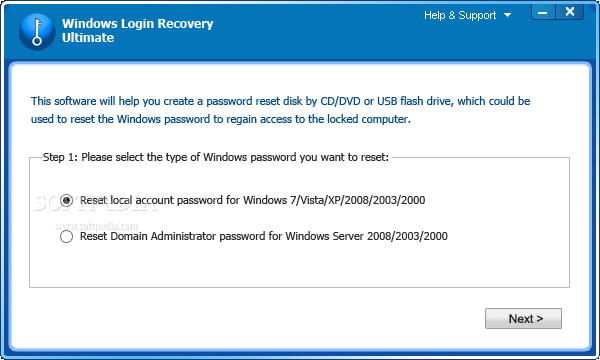Proceed with the Next > button
Screen dimensions: 600x360
tap(523, 318)
